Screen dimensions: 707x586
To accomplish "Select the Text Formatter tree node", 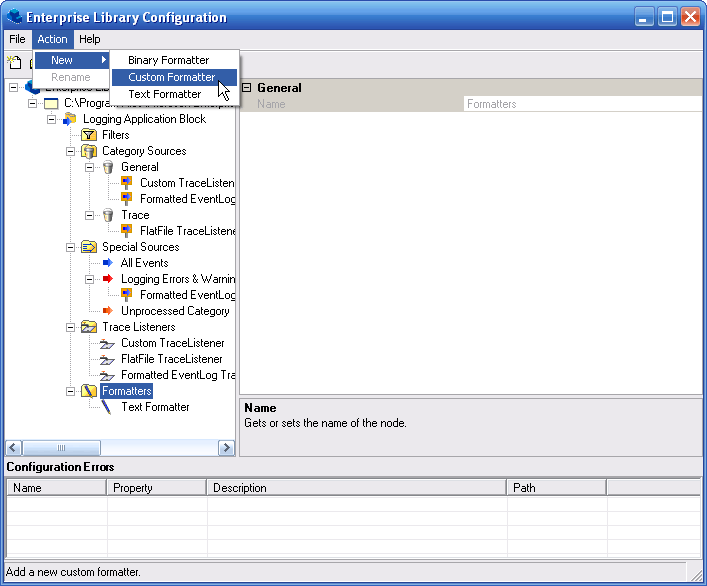I will 155,407.
